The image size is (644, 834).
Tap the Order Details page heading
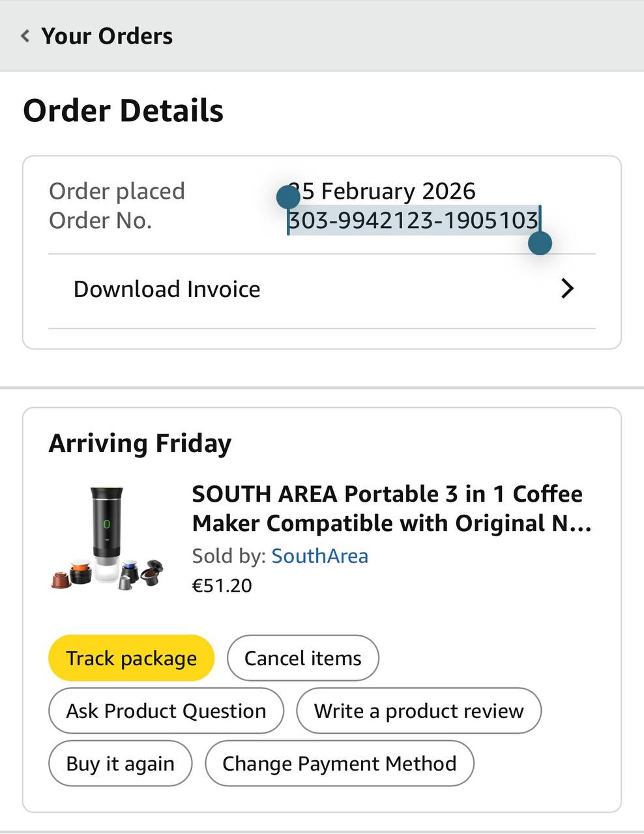pos(123,111)
